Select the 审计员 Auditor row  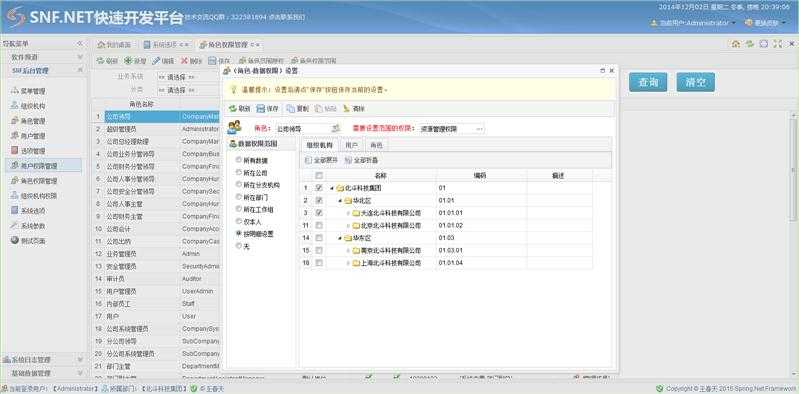(157, 279)
